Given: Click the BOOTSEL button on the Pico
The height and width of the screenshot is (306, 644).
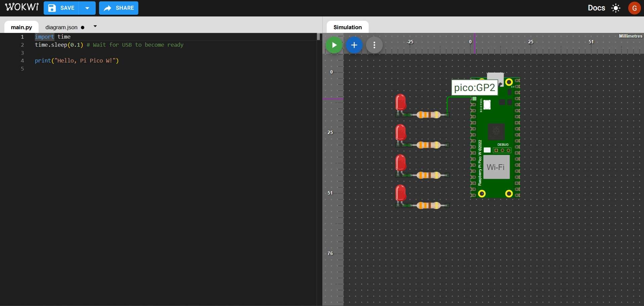Looking at the screenshot, I should [x=487, y=105].
